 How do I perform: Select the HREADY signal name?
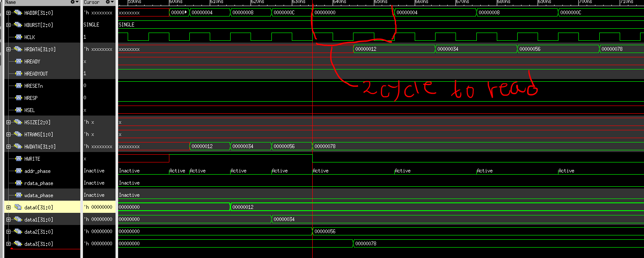[x=32, y=62]
